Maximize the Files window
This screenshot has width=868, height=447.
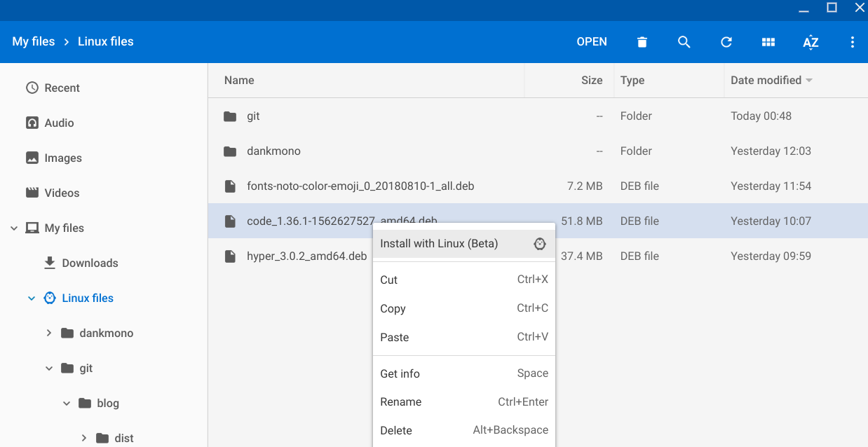(x=832, y=8)
